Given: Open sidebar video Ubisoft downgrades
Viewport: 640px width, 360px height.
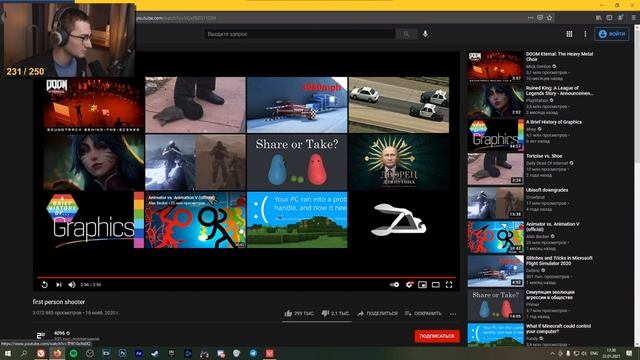Looking at the screenshot, I should point(547,190).
